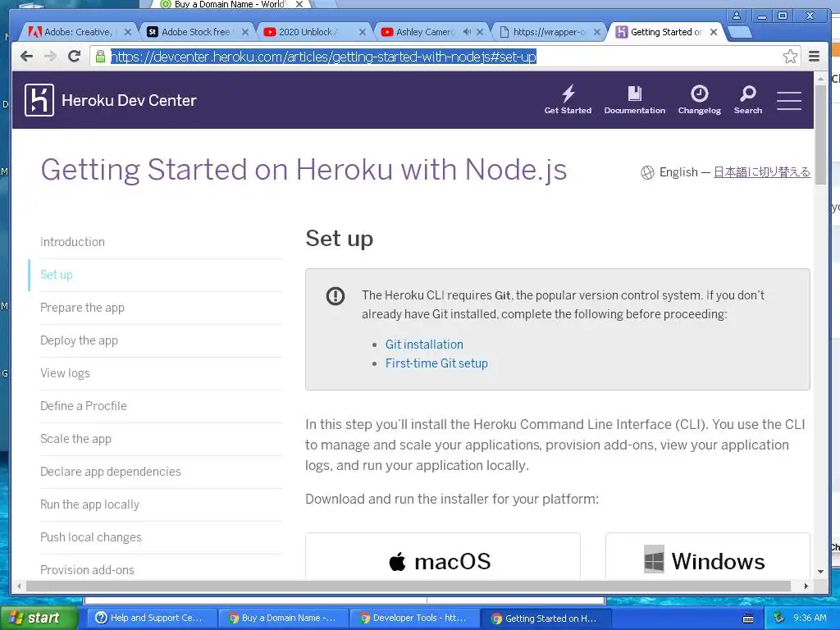Image resolution: width=840 pixels, height=630 pixels.
Task: Go to Scale the app section
Action: [x=75, y=439]
